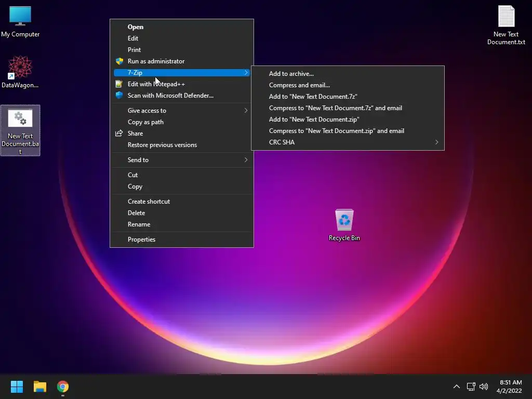Show hidden system tray icons
This screenshot has height=399, width=532.
457,387
